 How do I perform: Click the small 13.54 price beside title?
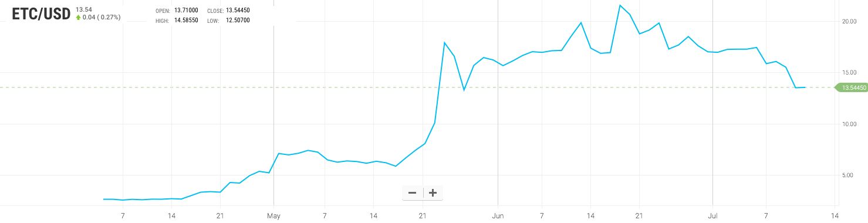click(x=83, y=9)
